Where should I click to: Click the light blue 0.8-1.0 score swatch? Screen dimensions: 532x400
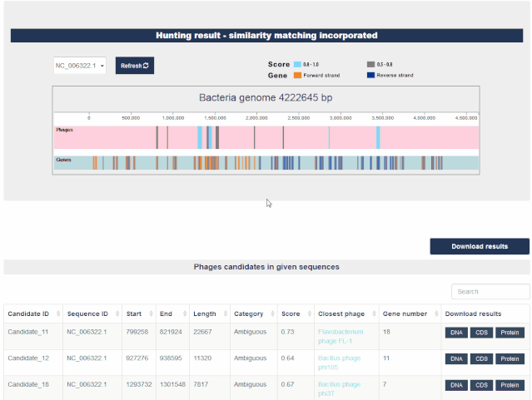point(297,64)
